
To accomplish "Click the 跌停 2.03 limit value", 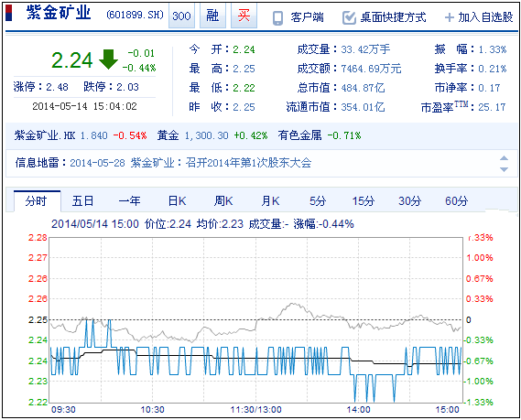I will (127, 87).
